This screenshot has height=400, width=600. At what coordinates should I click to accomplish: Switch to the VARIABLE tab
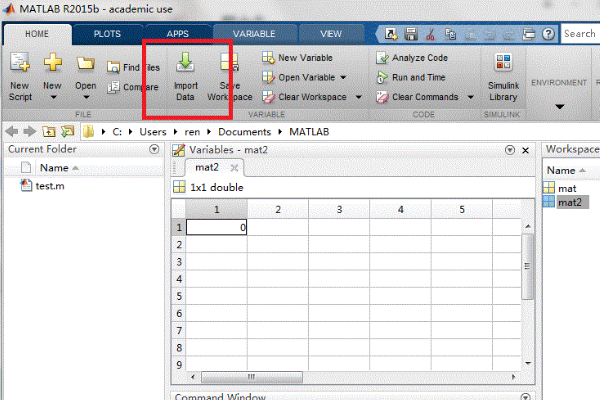254,34
